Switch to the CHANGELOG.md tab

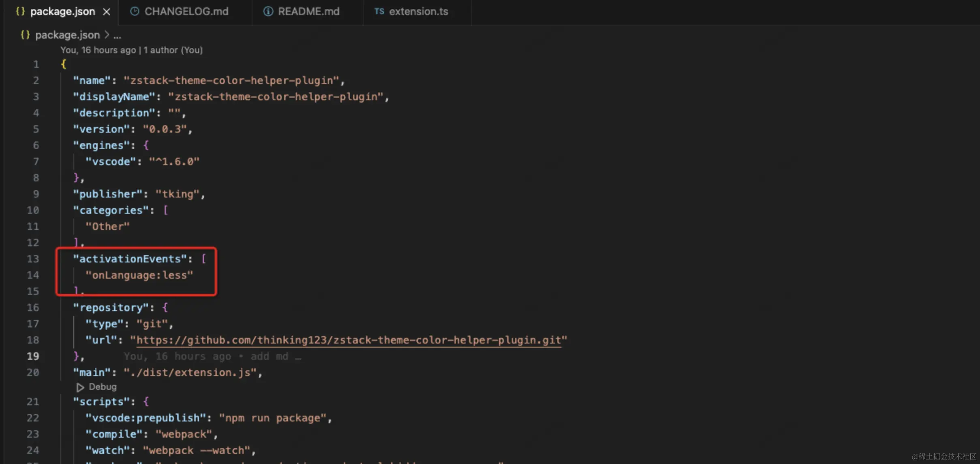pos(186,11)
